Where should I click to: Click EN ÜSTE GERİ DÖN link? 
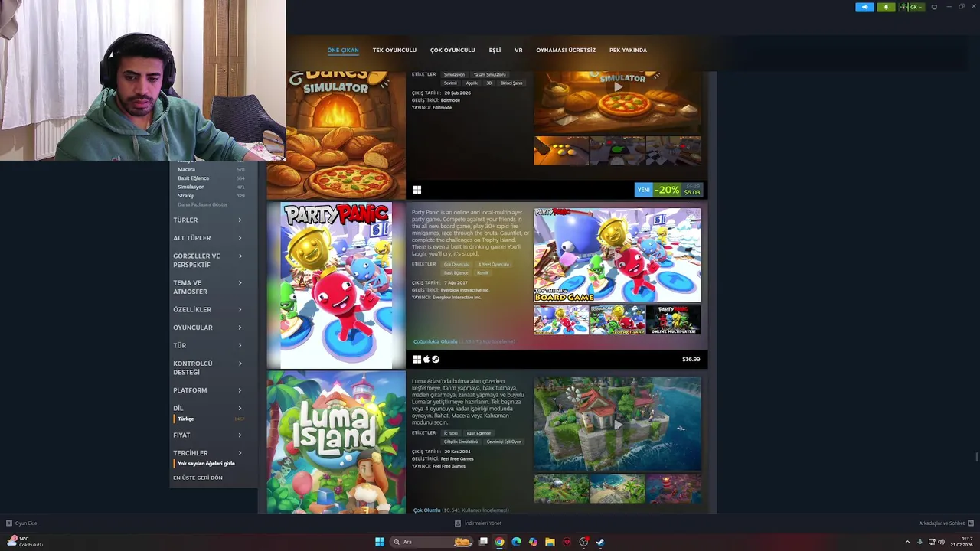[198, 478]
